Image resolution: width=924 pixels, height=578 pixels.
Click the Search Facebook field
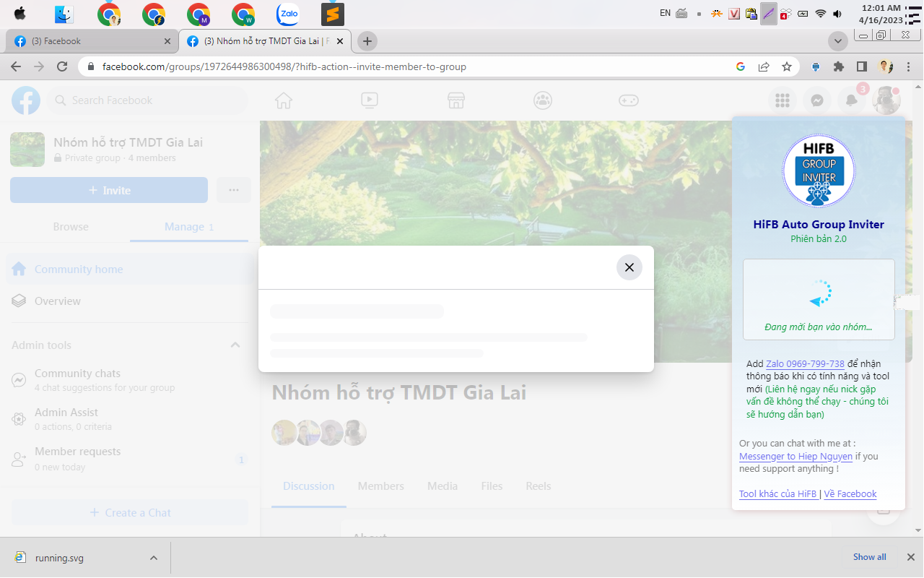click(x=147, y=100)
